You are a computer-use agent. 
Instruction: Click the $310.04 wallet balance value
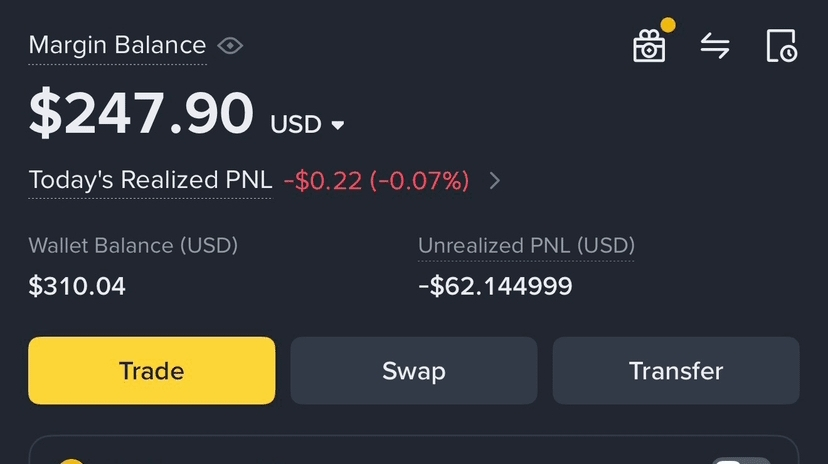[77, 287]
